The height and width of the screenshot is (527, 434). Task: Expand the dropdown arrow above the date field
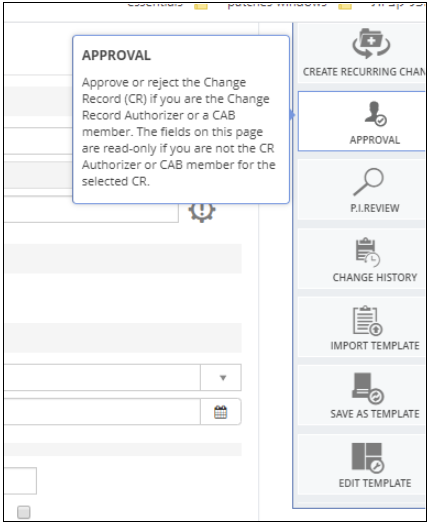click(223, 378)
